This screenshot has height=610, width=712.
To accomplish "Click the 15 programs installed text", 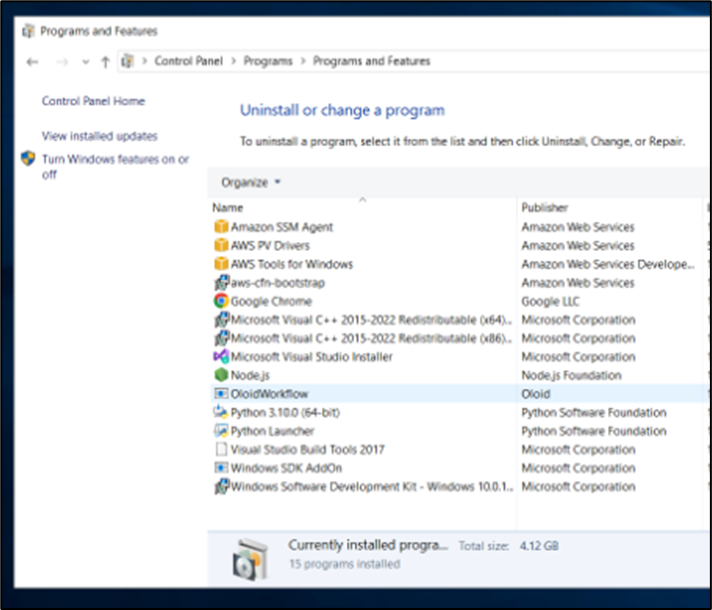I will pos(345,564).
